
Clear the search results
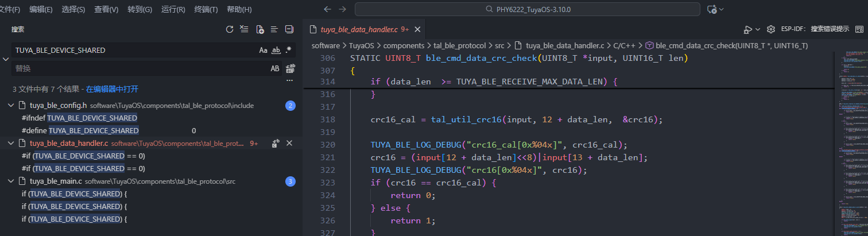point(245,29)
